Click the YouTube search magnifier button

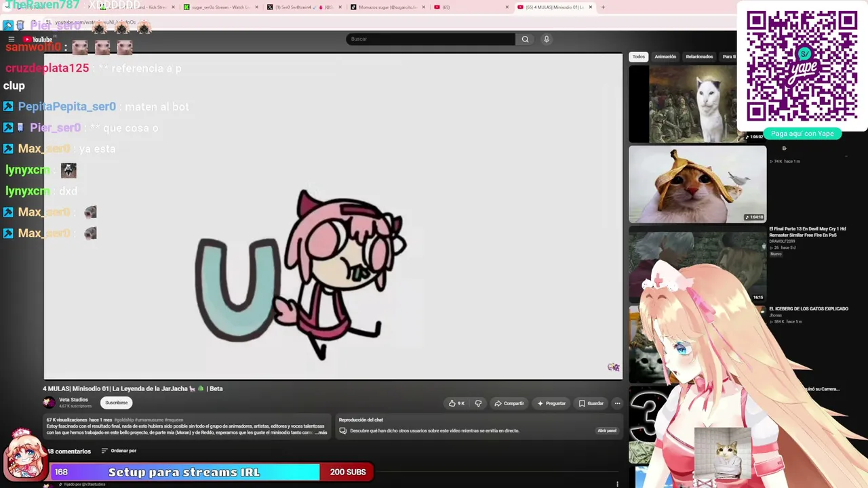(x=525, y=39)
